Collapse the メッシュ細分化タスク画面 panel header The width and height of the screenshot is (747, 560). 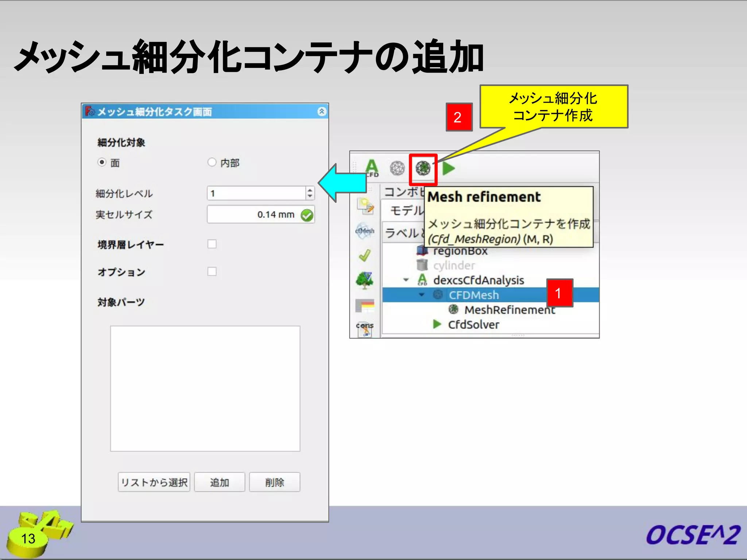click(x=321, y=112)
